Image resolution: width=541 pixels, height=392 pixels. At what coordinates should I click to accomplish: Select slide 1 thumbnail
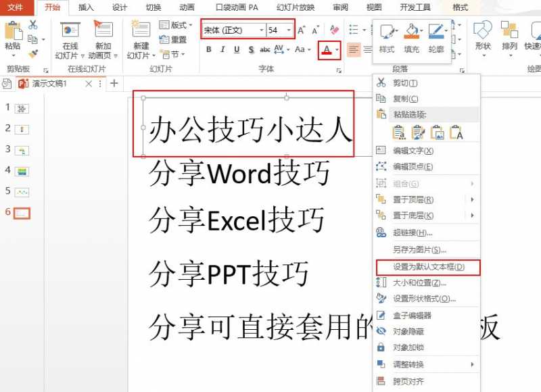(x=22, y=109)
